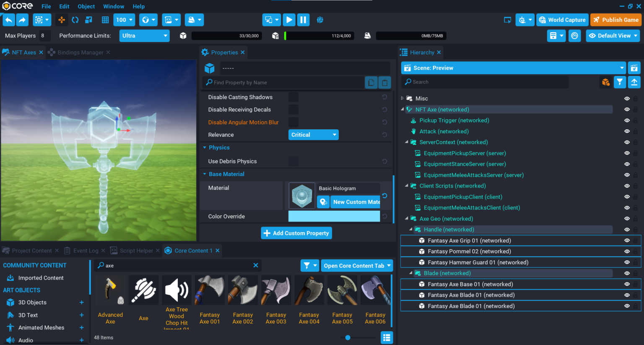The height and width of the screenshot is (345, 644).
Task: Enable the Use Debris Physics checkbox
Action: (293, 161)
